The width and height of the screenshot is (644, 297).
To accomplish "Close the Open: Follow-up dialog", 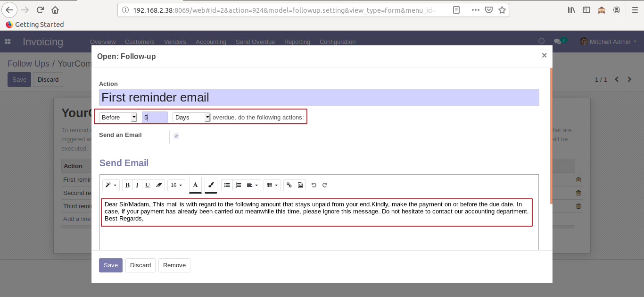I will [544, 56].
